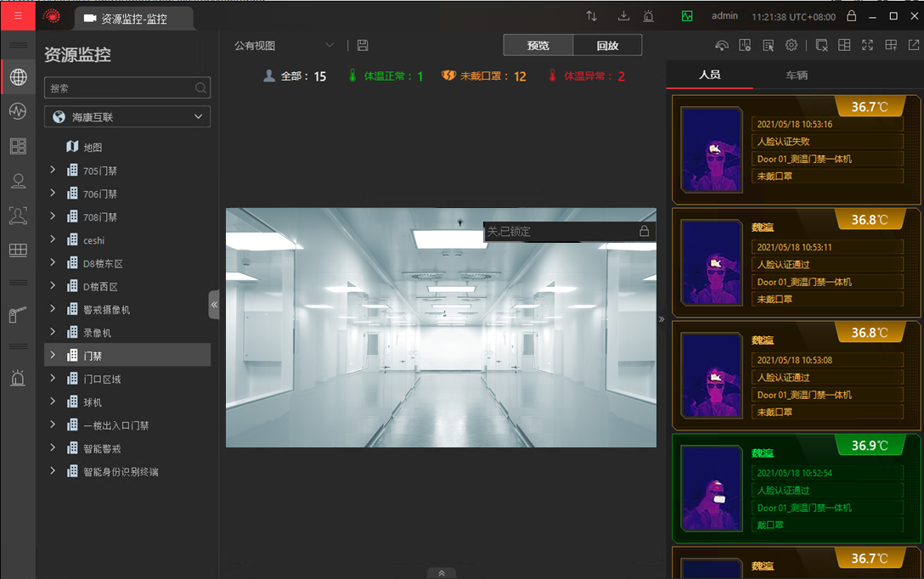Save the current view with floppy disk icon
924x579 pixels.
[363, 46]
